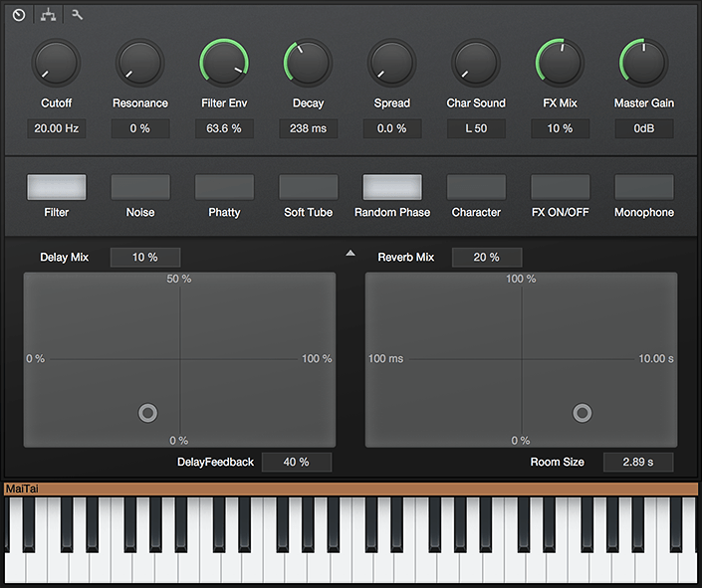Click the Reverb Mix value 20 %
The height and width of the screenshot is (588, 702).
(x=487, y=258)
